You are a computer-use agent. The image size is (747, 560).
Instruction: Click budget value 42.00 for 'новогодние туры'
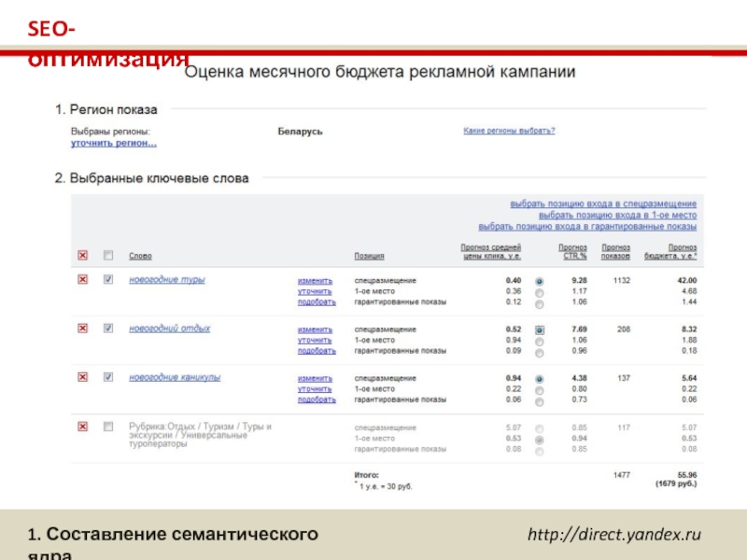click(x=687, y=281)
